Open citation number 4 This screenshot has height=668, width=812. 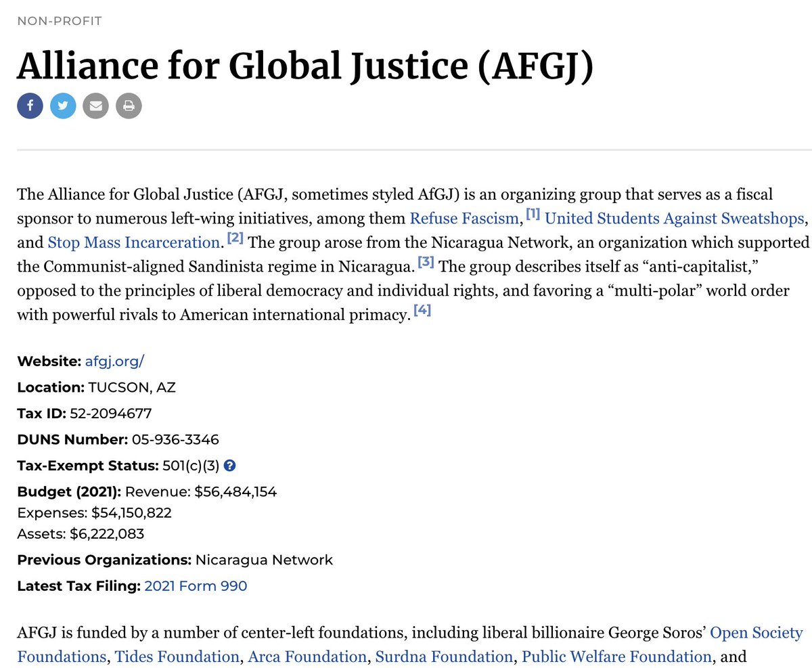point(422,311)
